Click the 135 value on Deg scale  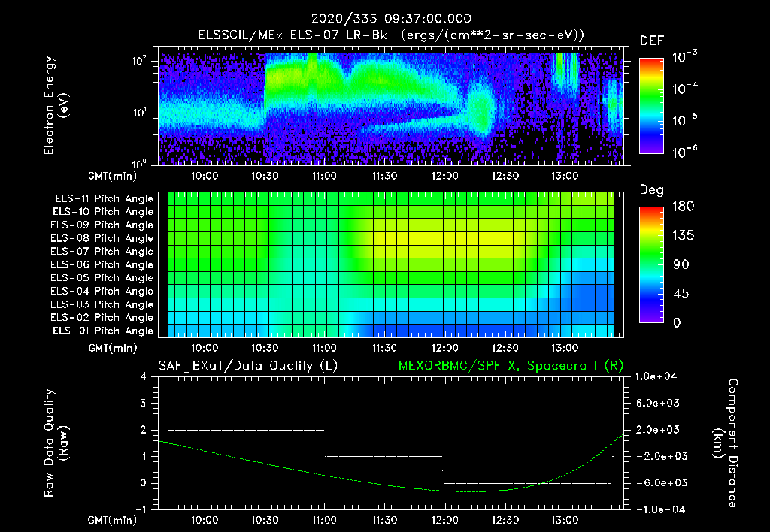(683, 236)
